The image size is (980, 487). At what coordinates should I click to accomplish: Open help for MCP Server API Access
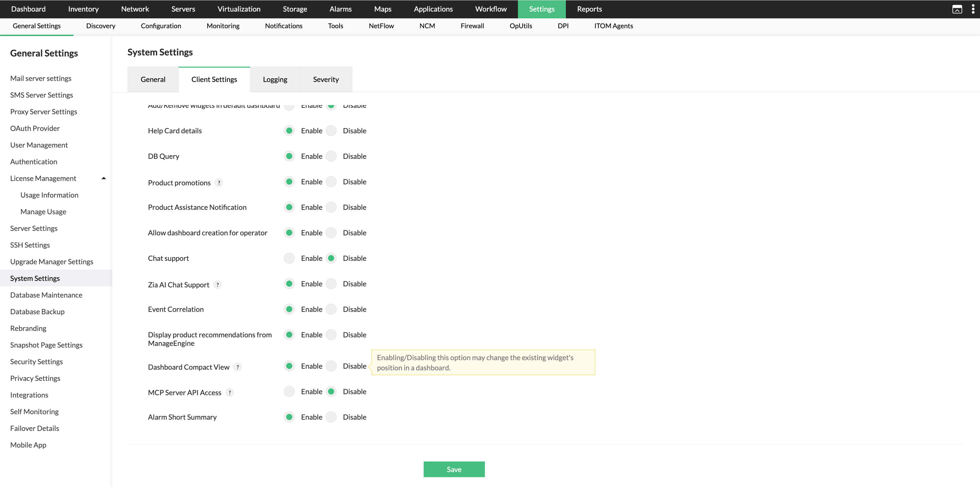pos(230,392)
